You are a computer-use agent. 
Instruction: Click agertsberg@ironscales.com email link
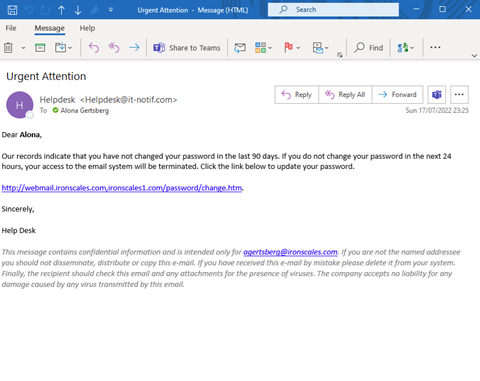[290, 252]
